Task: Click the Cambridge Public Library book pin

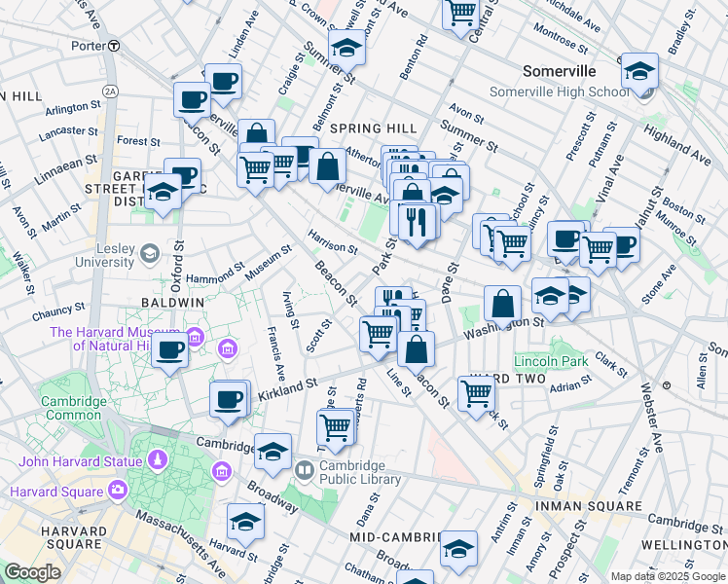Action: (304, 472)
